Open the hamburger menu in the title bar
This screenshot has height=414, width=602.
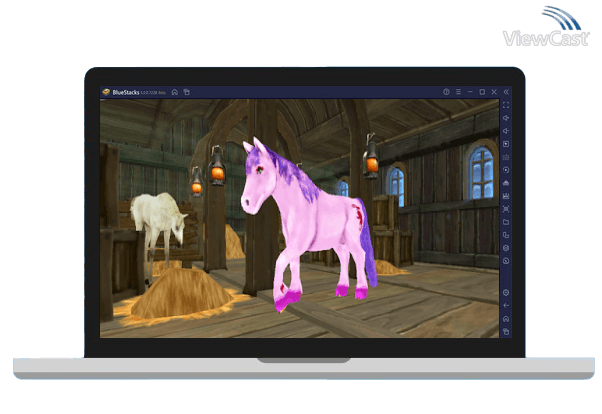pyautogui.click(x=458, y=92)
